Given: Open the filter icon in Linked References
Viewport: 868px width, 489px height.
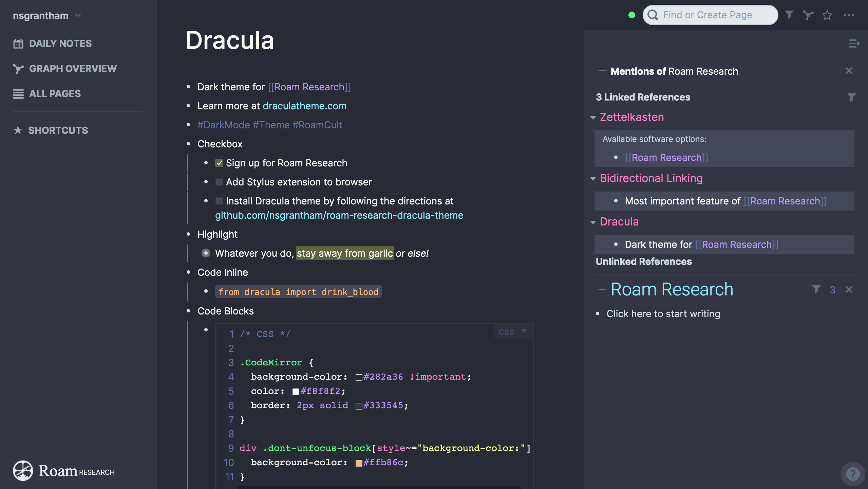Looking at the screenshot, I should tap(850, 96).
